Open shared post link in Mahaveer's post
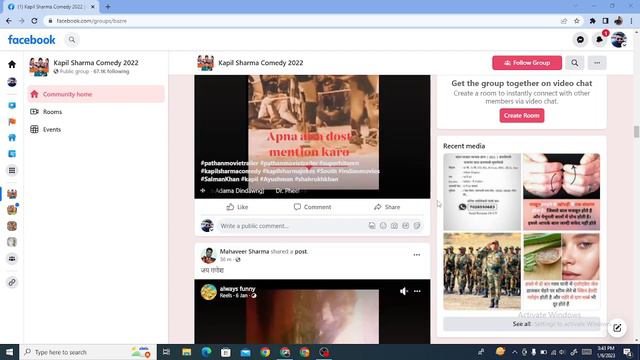Image resolution: width=640 pixels, height=360 pixels. coord(301,251)
